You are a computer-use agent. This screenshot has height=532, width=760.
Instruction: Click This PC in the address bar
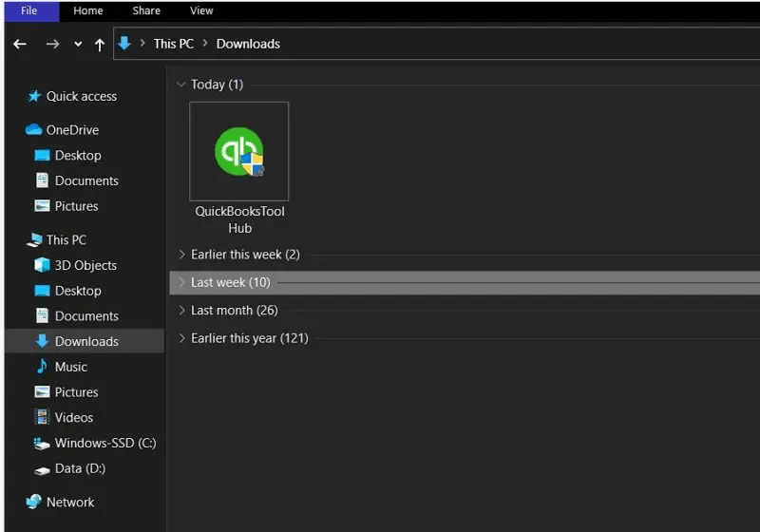[x=173, y=44]
